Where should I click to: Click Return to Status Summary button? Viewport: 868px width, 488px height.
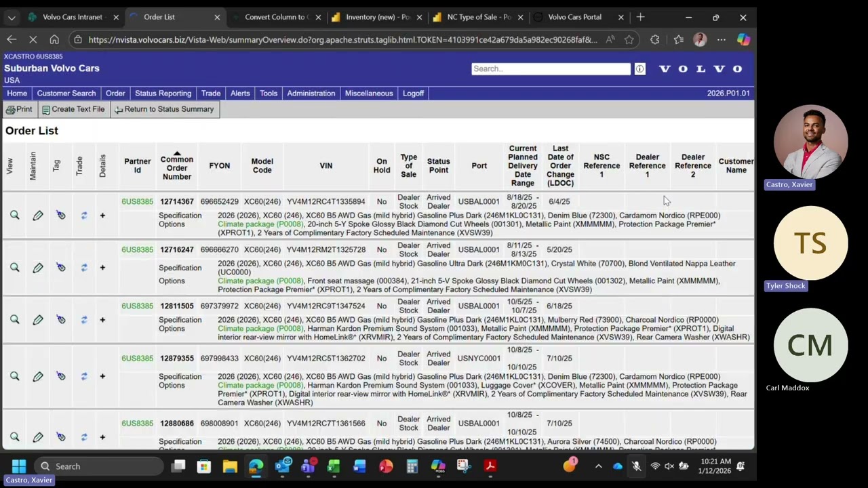tap(164, 109)
